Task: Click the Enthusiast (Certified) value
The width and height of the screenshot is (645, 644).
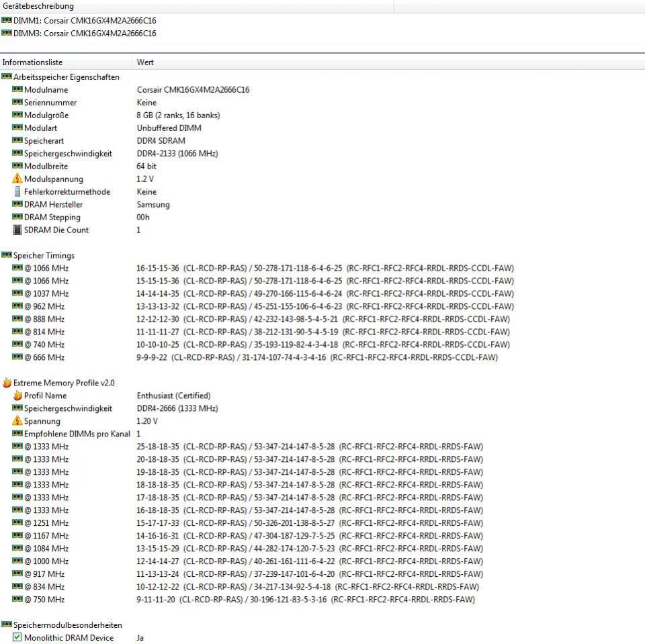Action: (173, 396)
